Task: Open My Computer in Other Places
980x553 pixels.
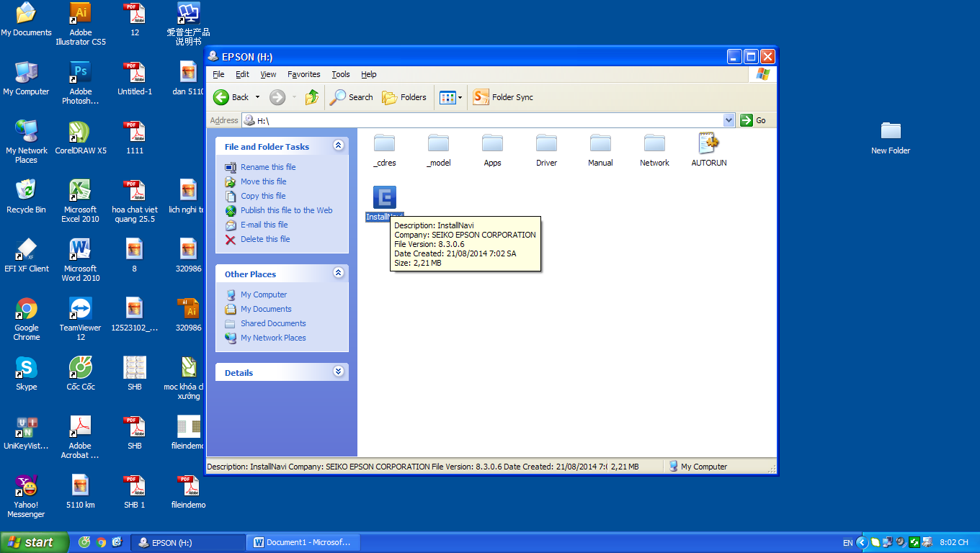Action: click(x=264, y=295)
